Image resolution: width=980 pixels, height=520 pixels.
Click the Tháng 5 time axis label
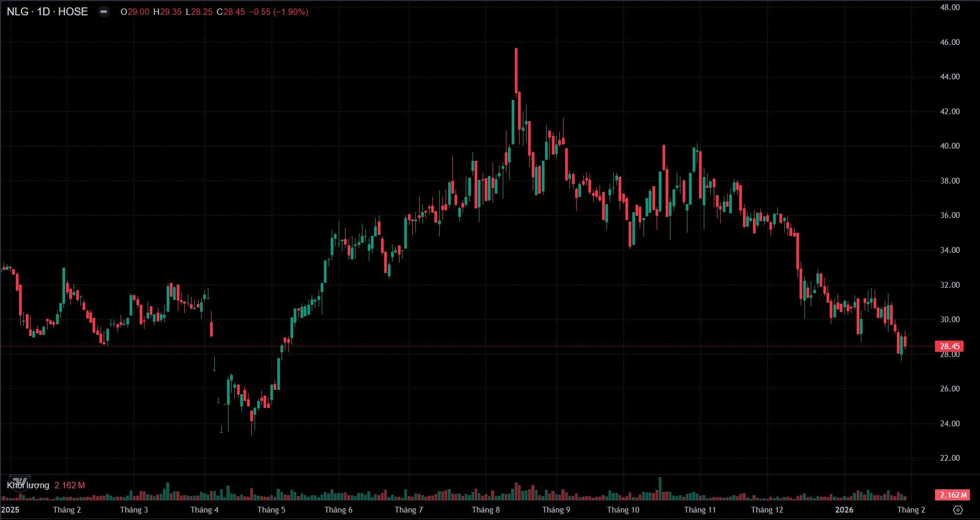(271, 510)
